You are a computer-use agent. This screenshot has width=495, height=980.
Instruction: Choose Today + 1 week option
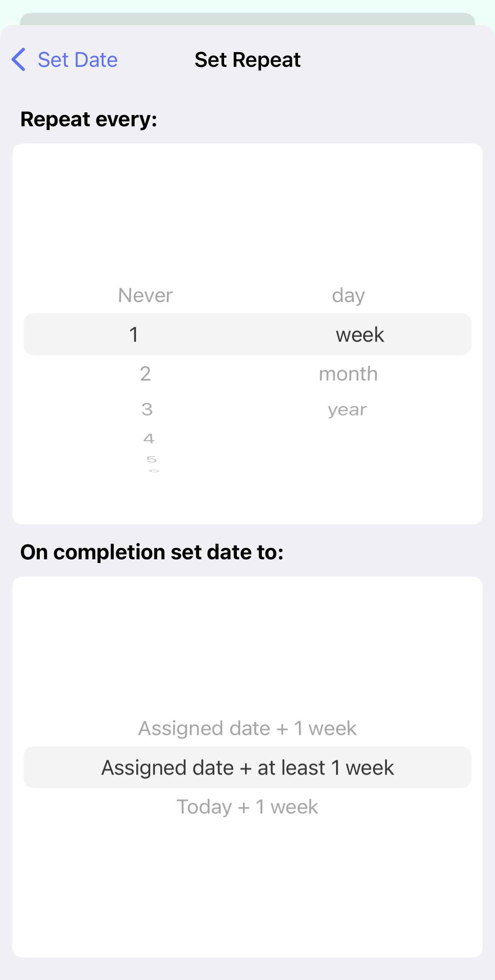247,807
